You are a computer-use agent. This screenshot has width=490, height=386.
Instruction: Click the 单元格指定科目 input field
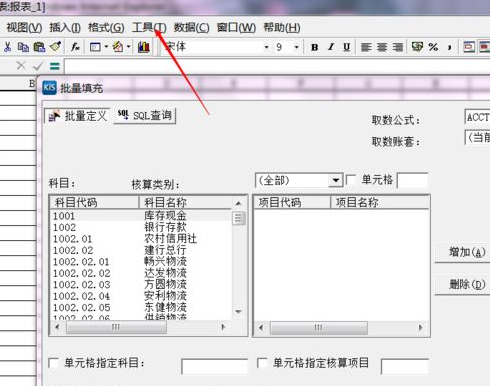(214, 366)
